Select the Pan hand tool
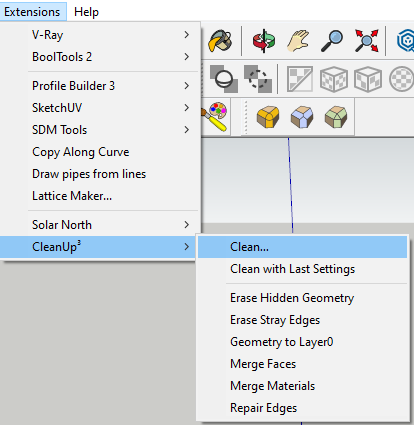This screenshot has height=425, width=414. pyautogui.click(x=298, y=41)
